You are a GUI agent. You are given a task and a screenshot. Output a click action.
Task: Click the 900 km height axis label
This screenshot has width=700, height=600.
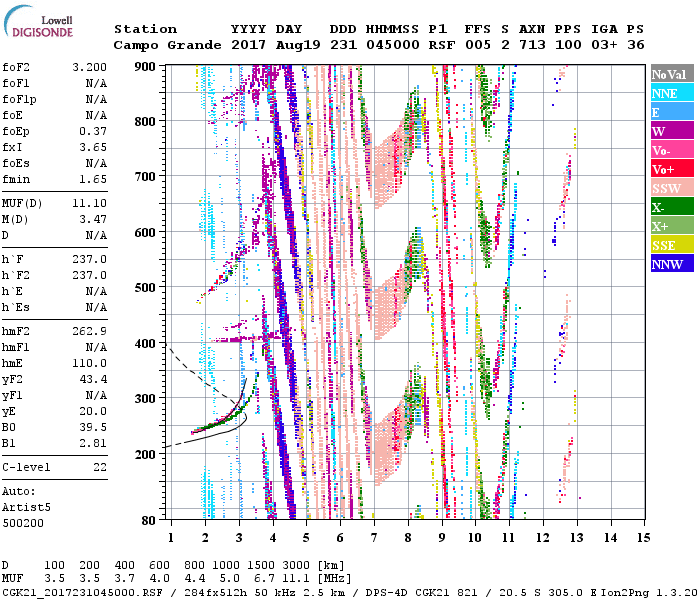pyautogui.click(x=147, y=67)
